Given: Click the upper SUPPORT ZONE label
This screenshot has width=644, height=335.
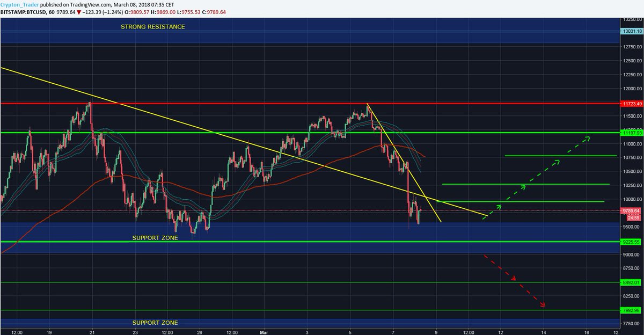Looking at the screenshot, I should pyautogui.click(x=155, y=238).
